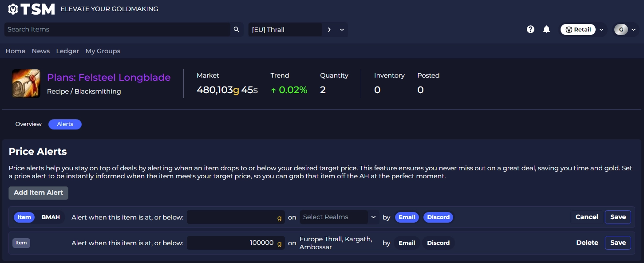Go to the Home menu item
This screenshot has height=263, width=644.
coord(16,51)
